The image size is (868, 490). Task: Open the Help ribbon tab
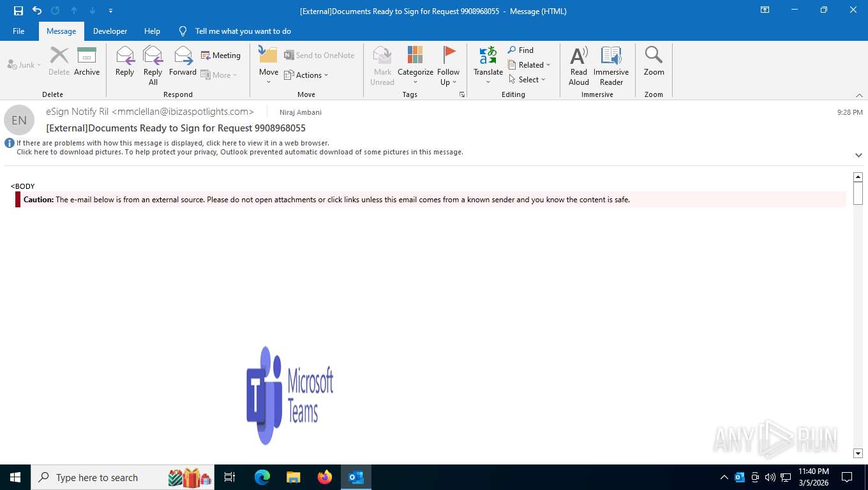pyautogui.click(x=152, y=31)
